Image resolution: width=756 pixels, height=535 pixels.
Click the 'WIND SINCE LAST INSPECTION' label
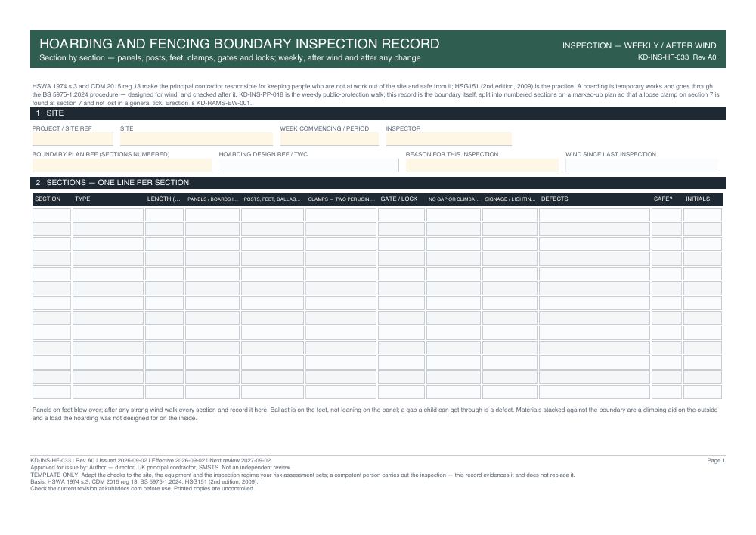(x=611, y=155)
